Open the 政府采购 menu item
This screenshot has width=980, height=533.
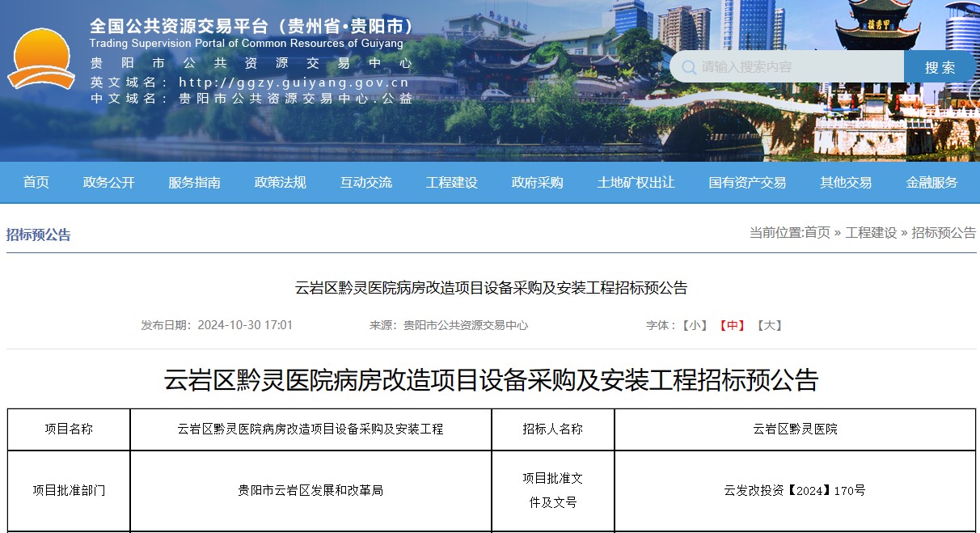[x=537, y=183]
